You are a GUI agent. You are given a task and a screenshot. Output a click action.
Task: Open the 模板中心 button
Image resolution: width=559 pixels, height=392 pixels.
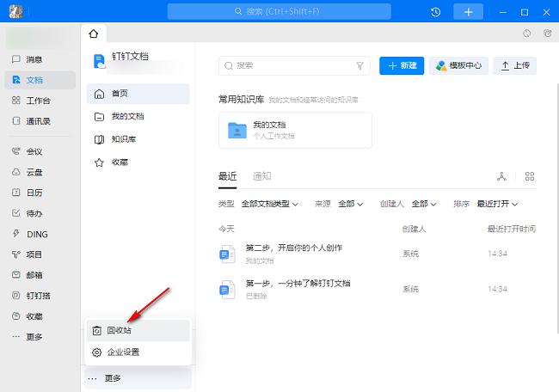tap(458, 65)
